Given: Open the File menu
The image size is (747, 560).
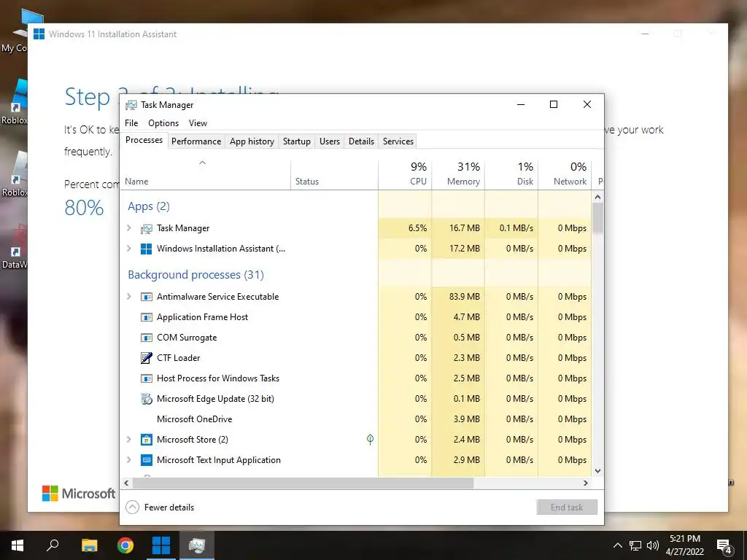Looking at the screenshot, I should pyautogui.click(x=131, y=122).
